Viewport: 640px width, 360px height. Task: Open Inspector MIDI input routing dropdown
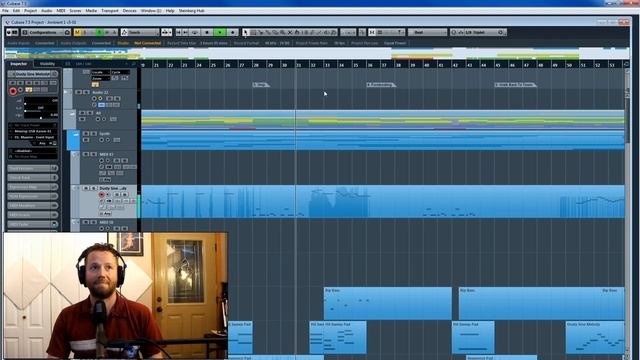tap(33, 131)
